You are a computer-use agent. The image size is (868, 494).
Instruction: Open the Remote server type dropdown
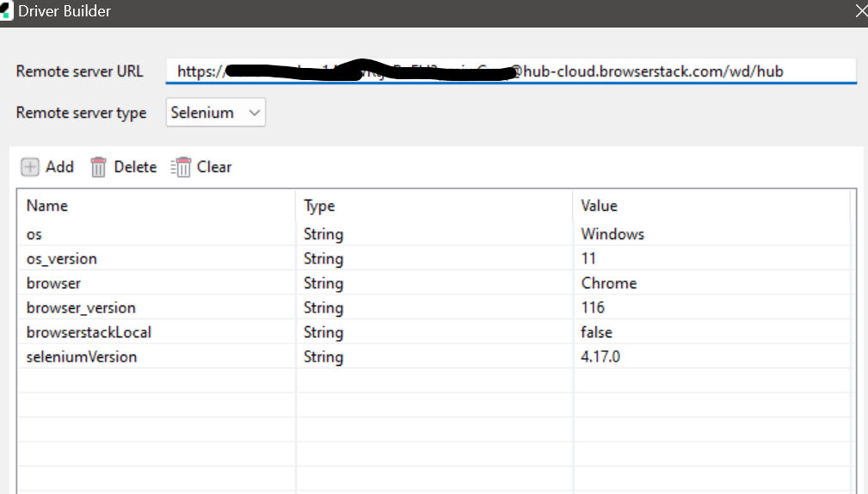click(x=215, y=113)
